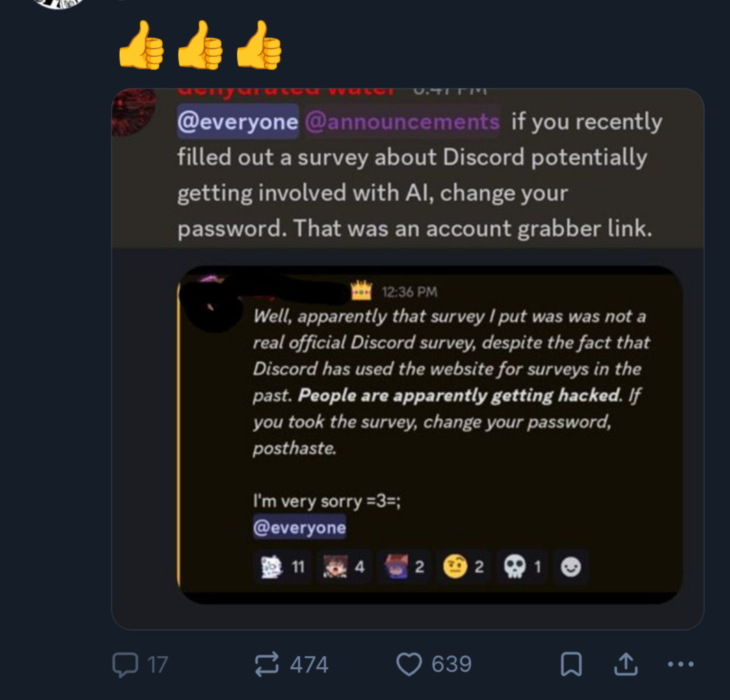This screenshot has height=700, width=730.
Task: Click the 474 reposts count
Action: point(309,664)
